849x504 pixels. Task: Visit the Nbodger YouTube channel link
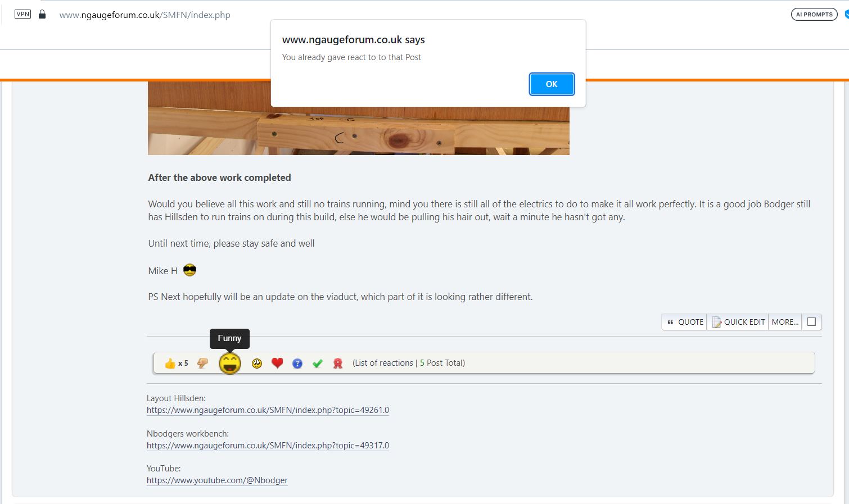[217, 480]
